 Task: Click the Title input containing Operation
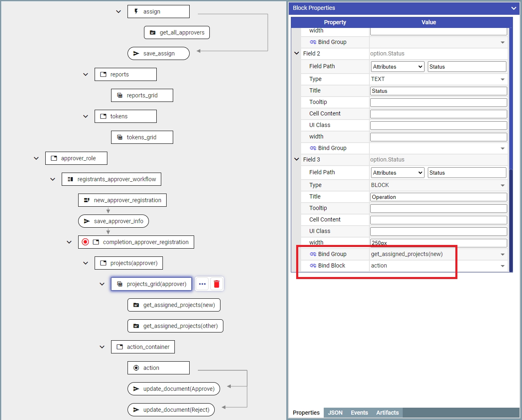click(x=438, y=197)
